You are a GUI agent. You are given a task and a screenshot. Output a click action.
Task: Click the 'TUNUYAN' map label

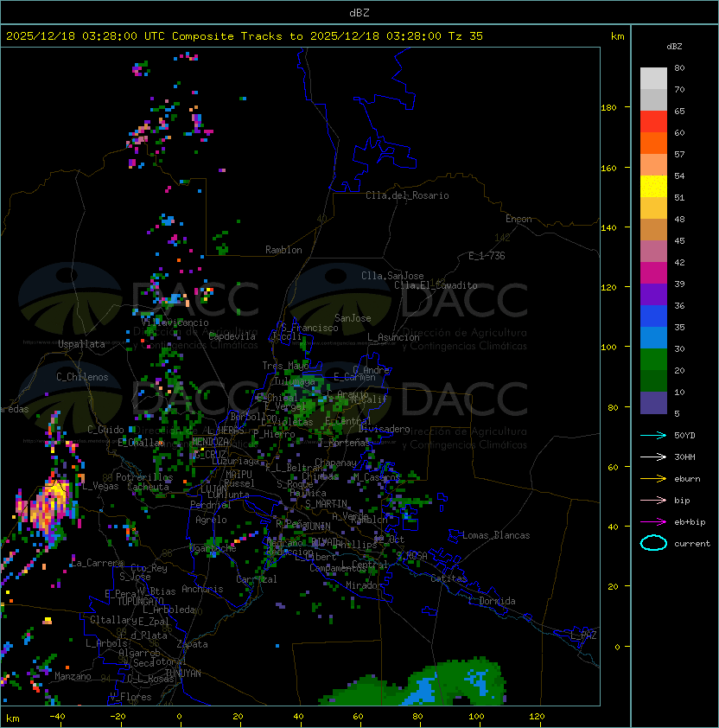tap(182, 674)
